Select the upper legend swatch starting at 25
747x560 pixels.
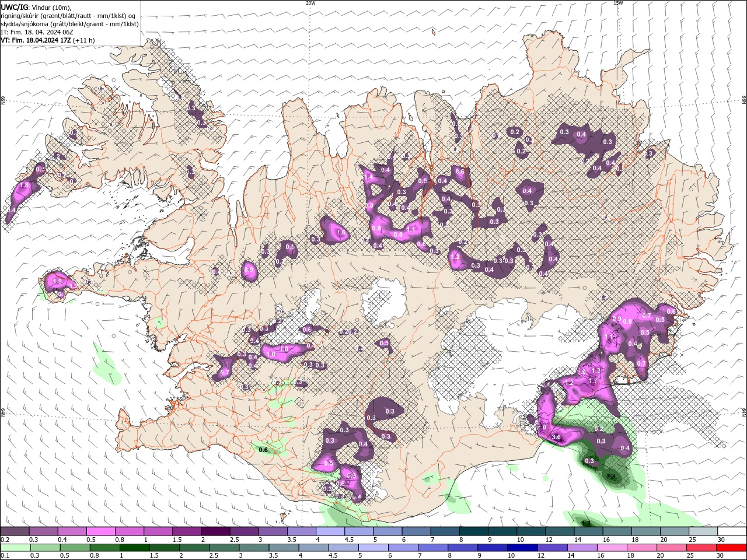pos(703,531)
